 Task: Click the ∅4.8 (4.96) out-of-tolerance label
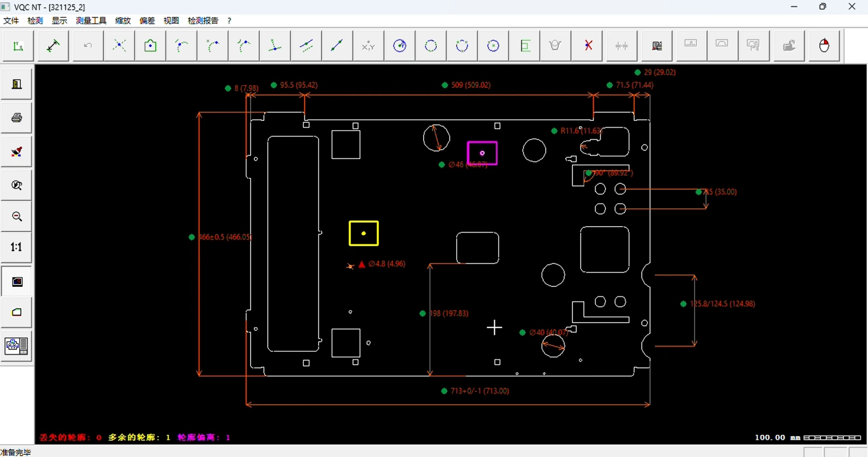point(387,264)
